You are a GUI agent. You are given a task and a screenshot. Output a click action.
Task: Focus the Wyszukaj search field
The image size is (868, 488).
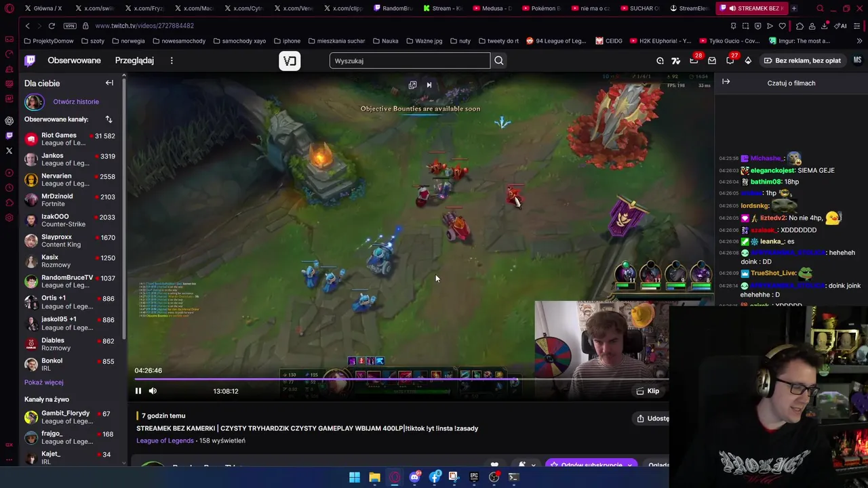tap(410, 60)
